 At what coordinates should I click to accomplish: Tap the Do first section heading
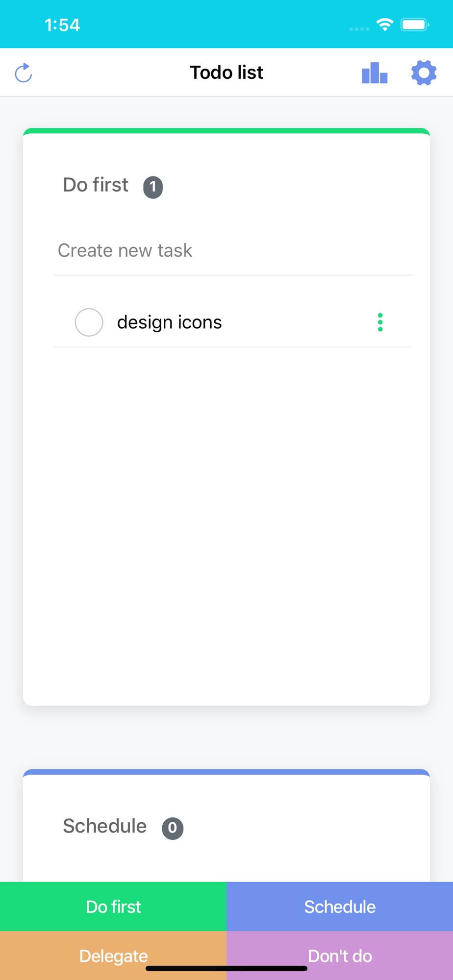tap(96, 185)
